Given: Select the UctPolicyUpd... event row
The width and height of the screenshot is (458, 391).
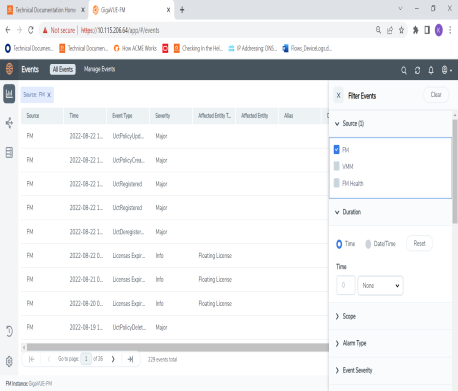Looking at the screenshot, I should (175, 136).
